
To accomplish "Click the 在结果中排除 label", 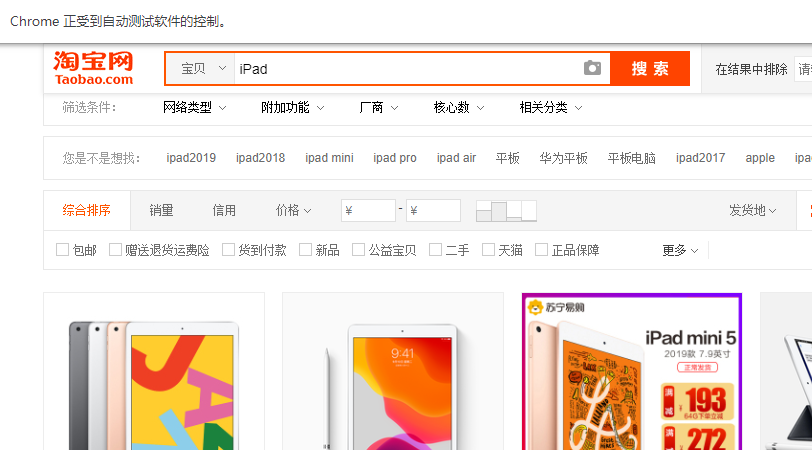I will (751, 69).
